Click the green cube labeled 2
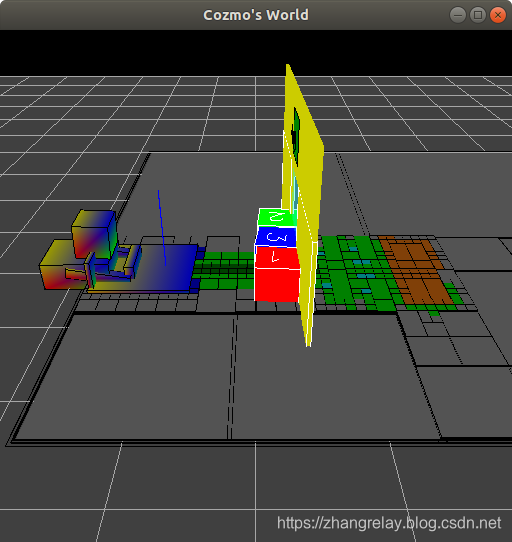 point(277,217)
